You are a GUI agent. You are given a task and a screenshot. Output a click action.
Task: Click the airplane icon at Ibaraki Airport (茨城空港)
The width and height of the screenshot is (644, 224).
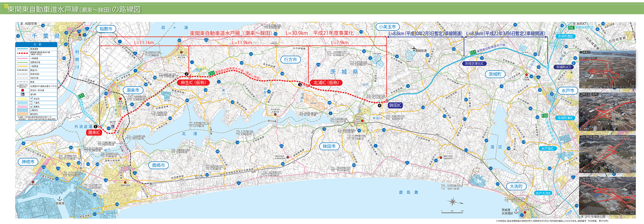click(x=414, y=49)
